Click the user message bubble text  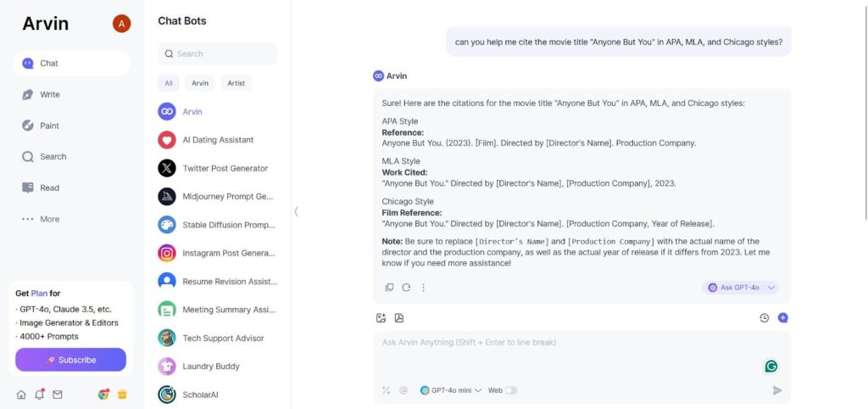(x=619, y=42)
